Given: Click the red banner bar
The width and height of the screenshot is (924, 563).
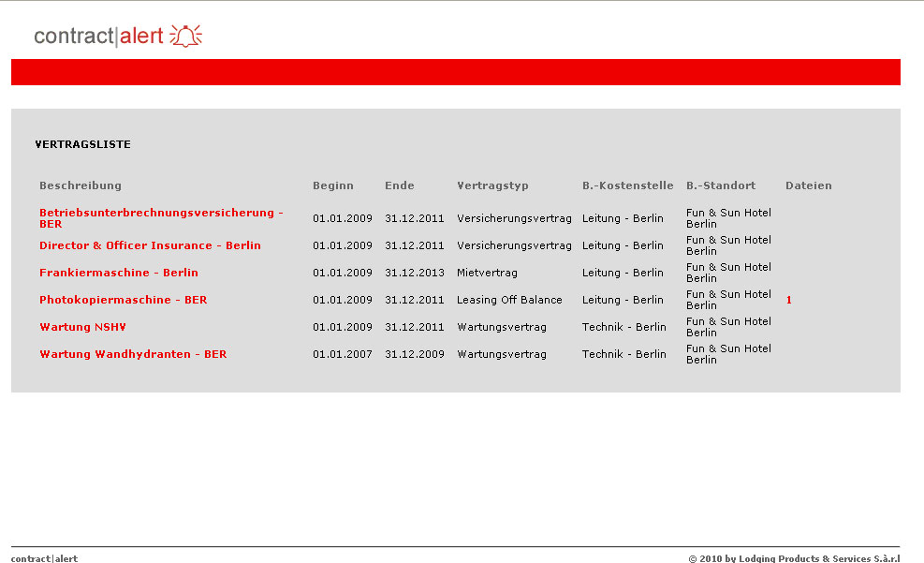Looking at the screenshot, I should tap(455, 72).
